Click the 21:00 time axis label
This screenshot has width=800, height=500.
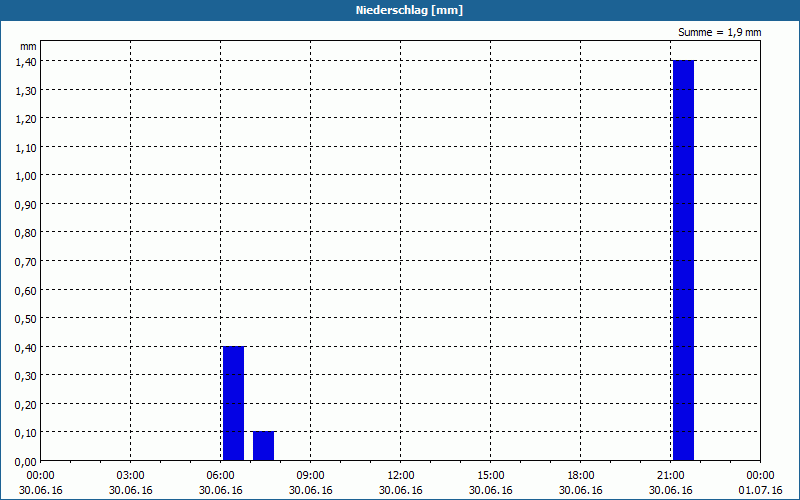670,476
